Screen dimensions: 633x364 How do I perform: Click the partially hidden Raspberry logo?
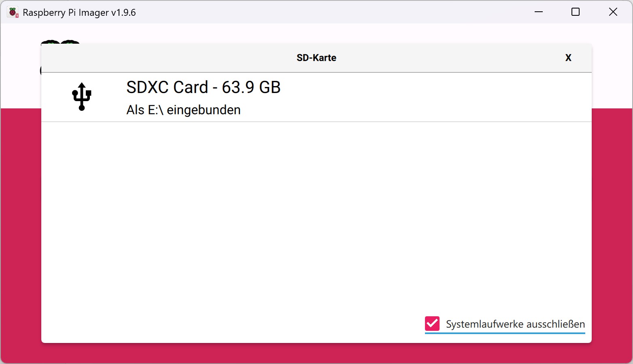pyautogui.click(x=60, y=42)
